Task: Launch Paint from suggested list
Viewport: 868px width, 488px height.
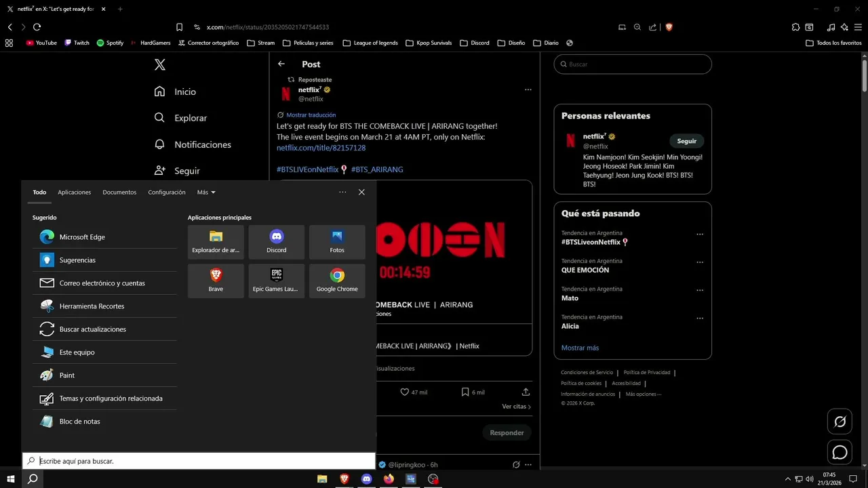Action: point(104,375)
